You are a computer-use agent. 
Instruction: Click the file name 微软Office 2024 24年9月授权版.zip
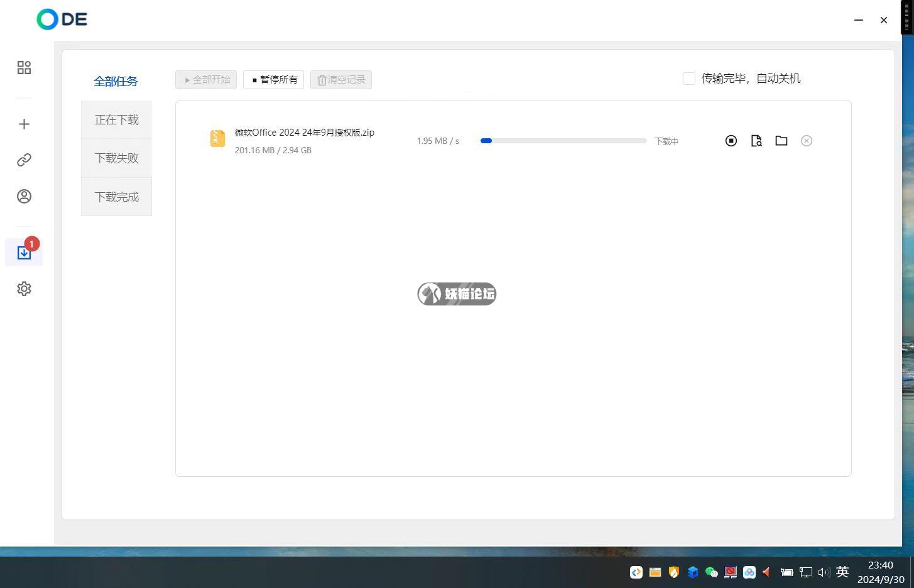click(x=305, y=133)
